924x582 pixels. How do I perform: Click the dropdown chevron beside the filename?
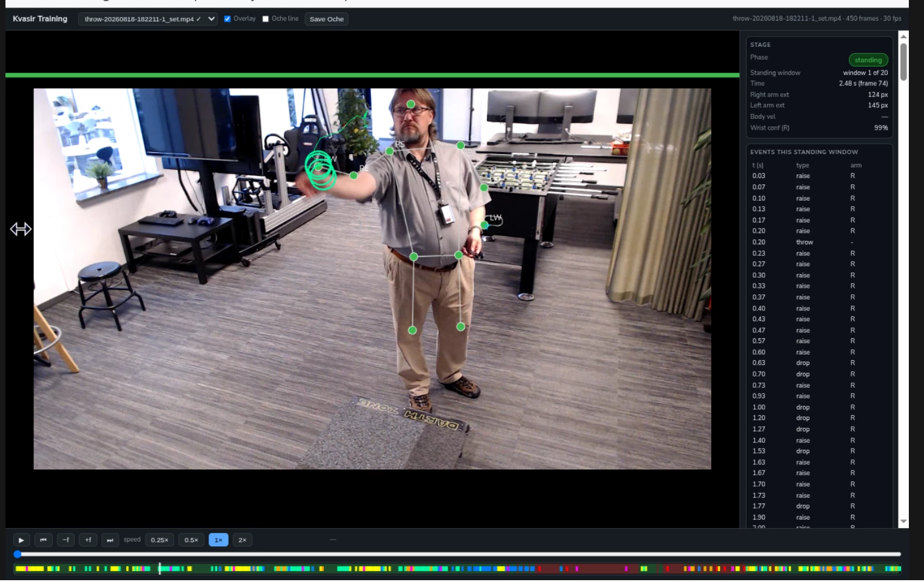coord(211,19)
